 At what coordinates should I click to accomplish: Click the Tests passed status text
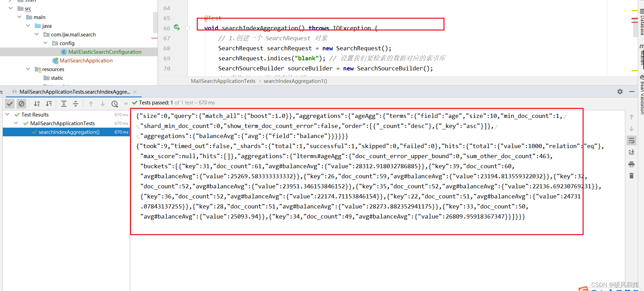pos(177,103)
